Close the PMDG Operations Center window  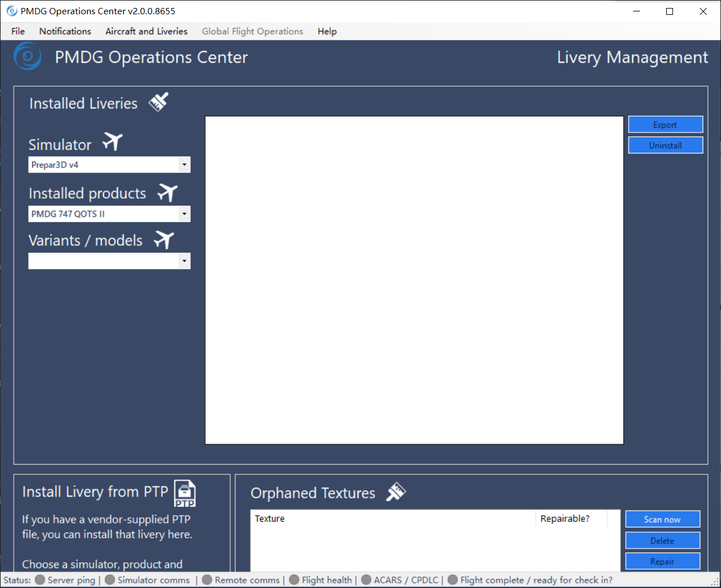click(x=703, y=11)
